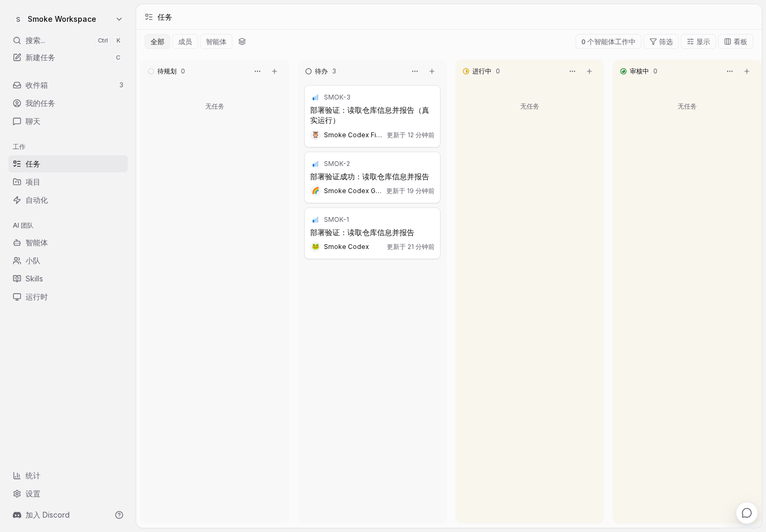Click 加入 Discord link
The image size is (766, 532).
tap(41, 515)
